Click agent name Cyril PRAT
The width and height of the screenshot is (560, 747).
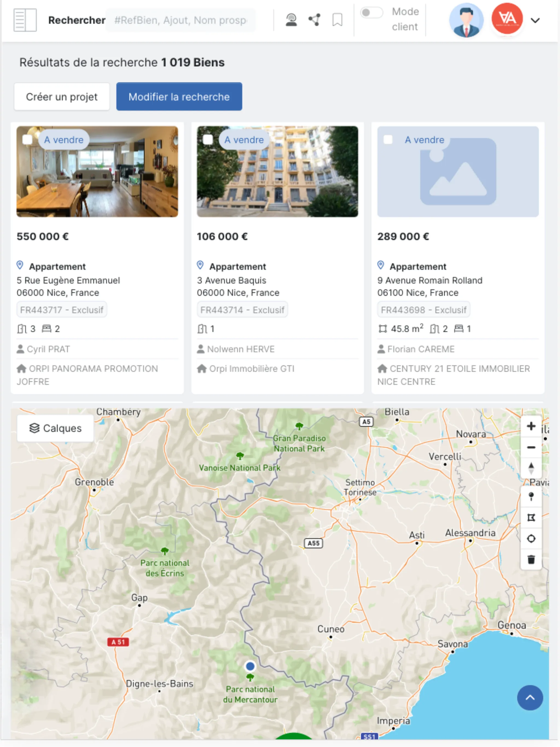click(x=48, y=349)
